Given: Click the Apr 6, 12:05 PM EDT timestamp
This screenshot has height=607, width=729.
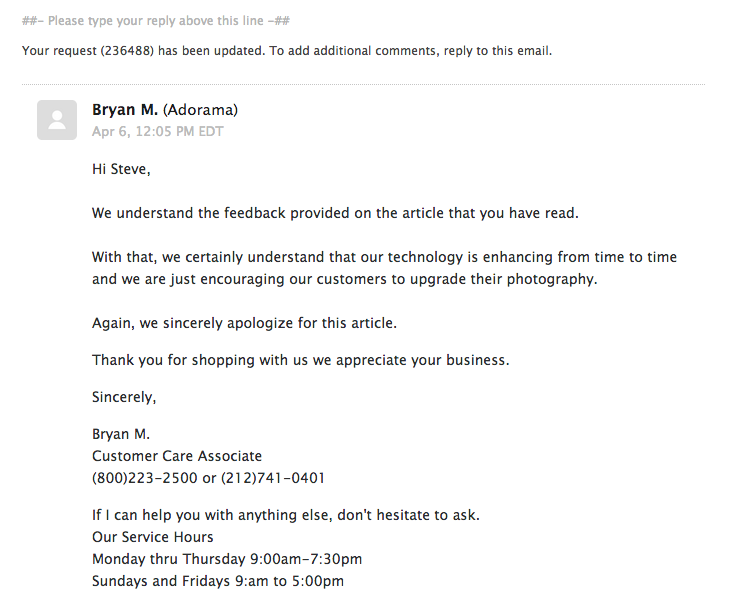Looking at the screenshot, I should [x=158, y=131].
